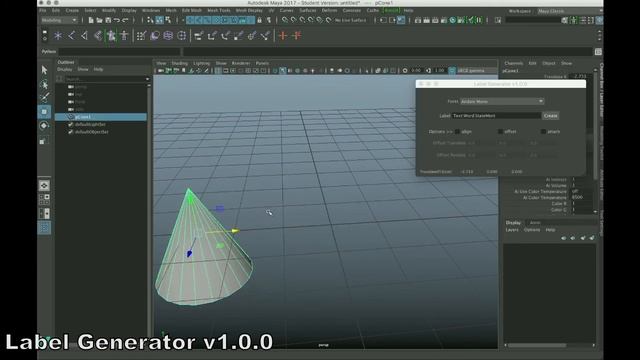Click the Undo arrow icon
The height and width of the screenshot is (360, 640).
pyautogui.click(x=117, y=20)
